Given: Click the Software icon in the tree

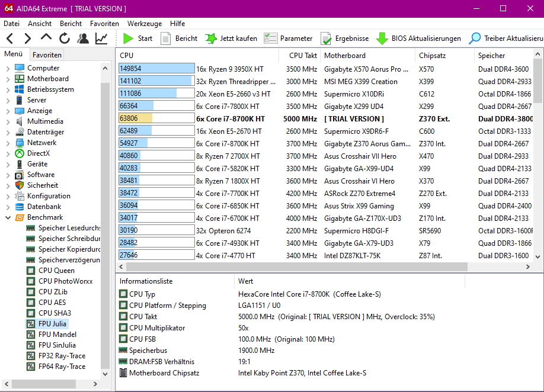Looking at the screenshot, I should tap(20, 175).
